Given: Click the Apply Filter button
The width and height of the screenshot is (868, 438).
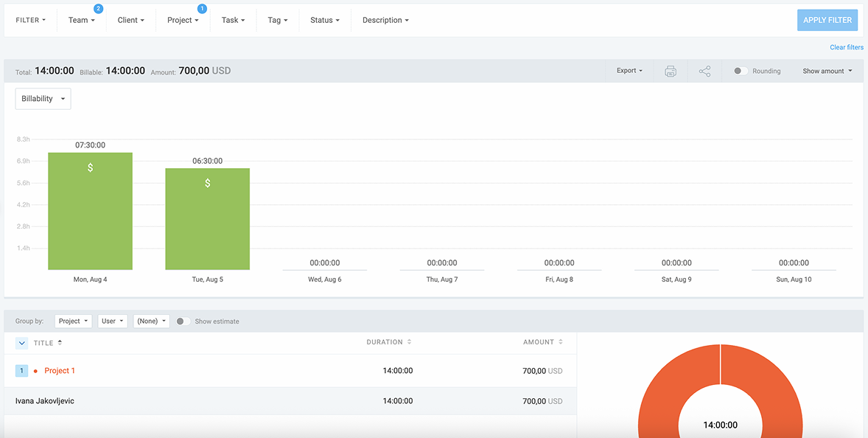Looking at the screenshot, I should (x=827, y=20).
